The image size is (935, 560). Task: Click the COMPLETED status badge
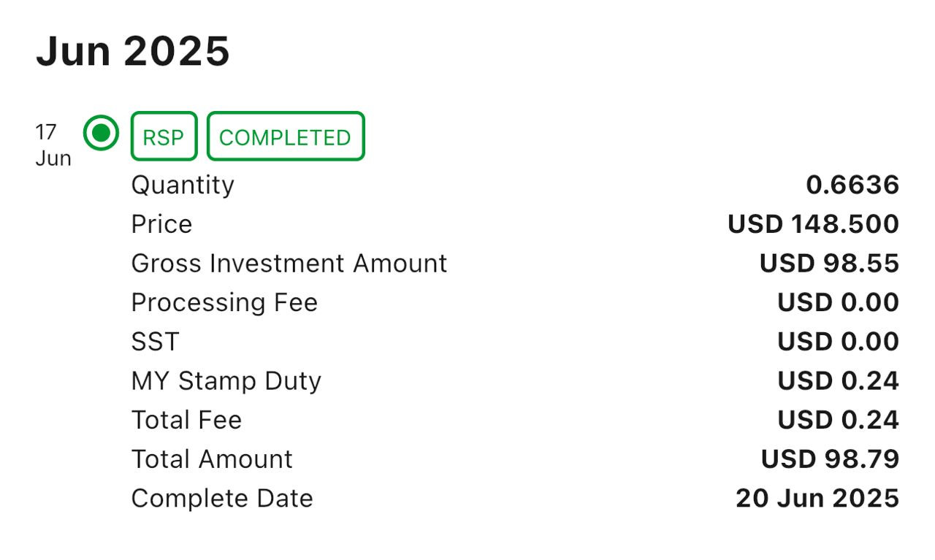286,137
